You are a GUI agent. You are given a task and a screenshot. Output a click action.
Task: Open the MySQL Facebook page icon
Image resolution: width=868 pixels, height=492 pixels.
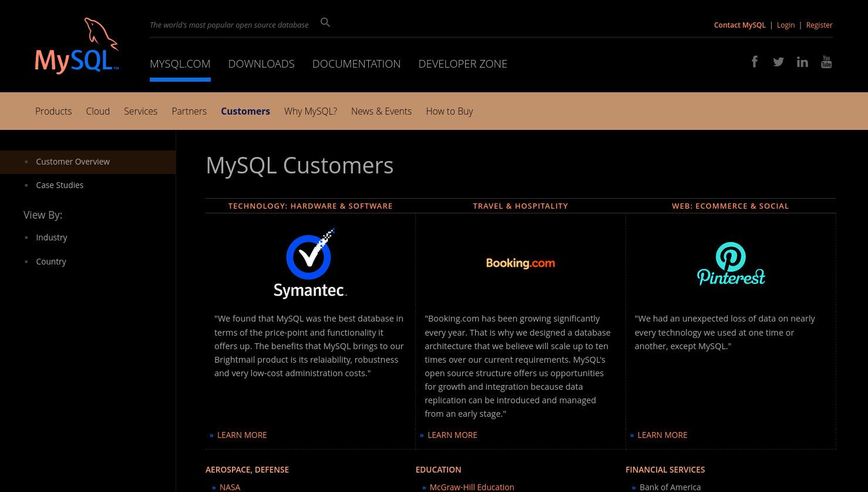755,62
